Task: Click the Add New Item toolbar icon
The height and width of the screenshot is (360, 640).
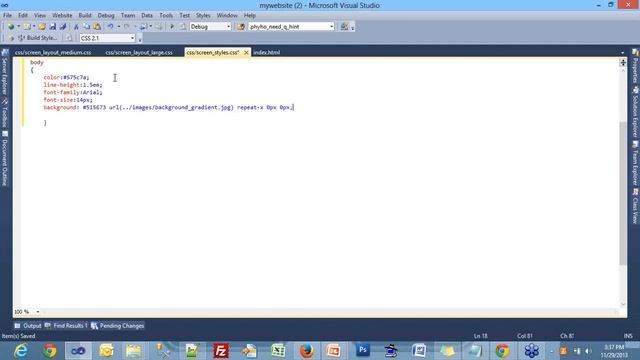Action: (x=27, y=27)
